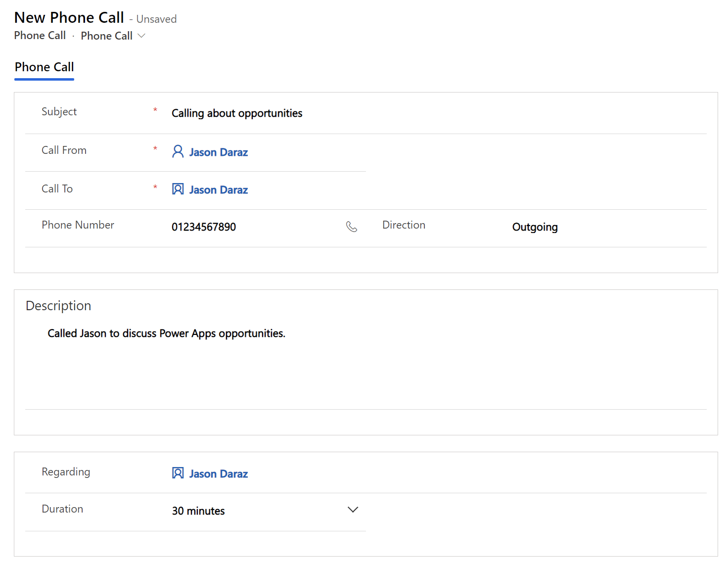
Task: Click the phone handset icon beside Phone Number
Action: 352,227
